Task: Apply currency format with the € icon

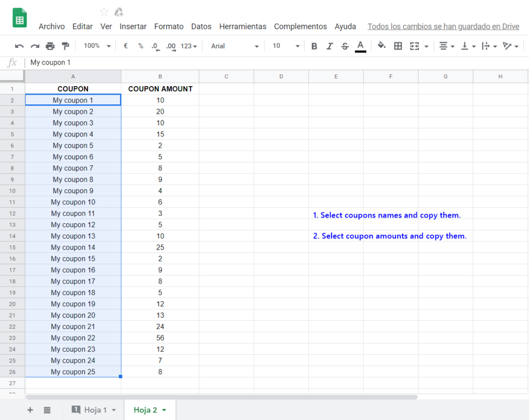Action: (x=125, y=46)
